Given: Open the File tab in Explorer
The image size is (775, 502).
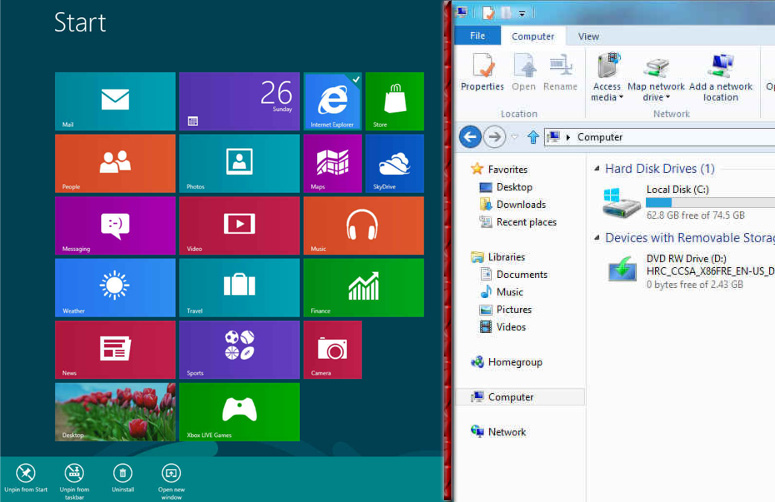Looking at the screenshot, I should pos(477,36).
